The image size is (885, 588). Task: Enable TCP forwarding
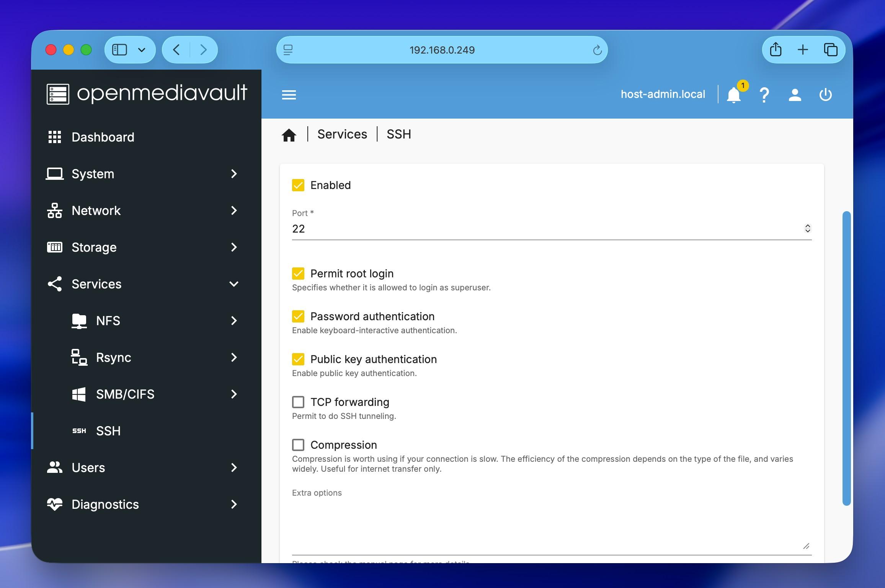[x=298, y=402]
